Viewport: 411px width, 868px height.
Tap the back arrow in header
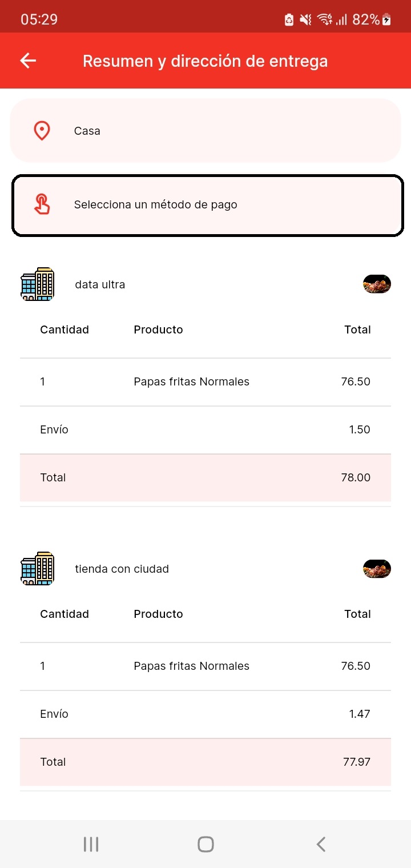pyautogui.click(x=28, y=61)
